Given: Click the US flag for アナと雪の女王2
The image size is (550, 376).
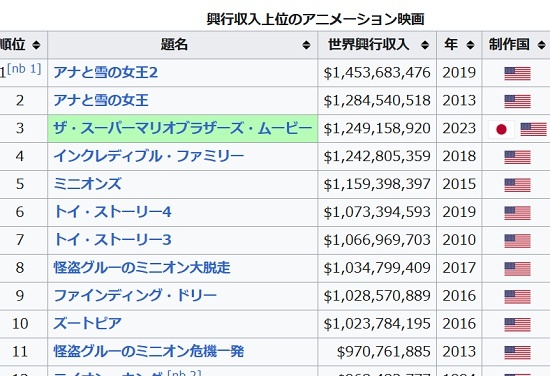Looking at the screenshot, I should (x=517, y=74).
